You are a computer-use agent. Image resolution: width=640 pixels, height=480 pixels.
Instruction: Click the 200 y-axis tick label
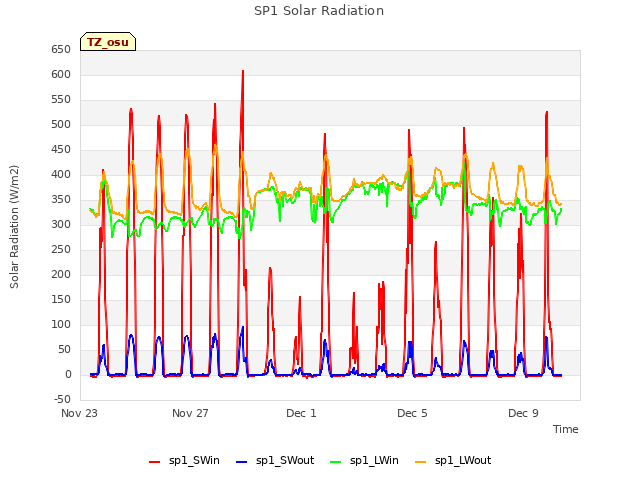[61, 274]
